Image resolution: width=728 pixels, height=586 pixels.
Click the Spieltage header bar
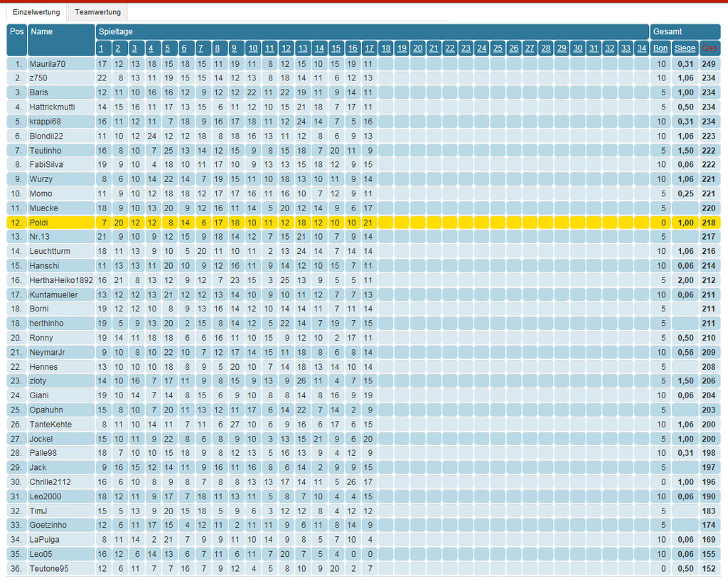point(372,31)
